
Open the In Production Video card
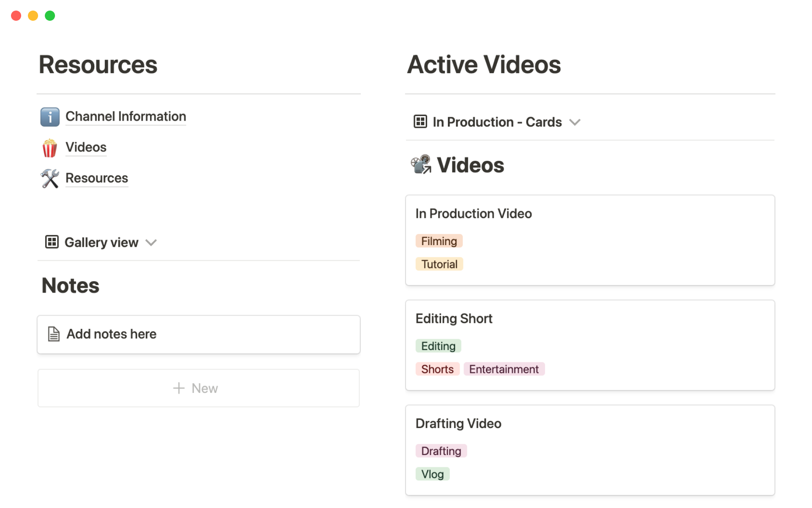tap(473, 214)
